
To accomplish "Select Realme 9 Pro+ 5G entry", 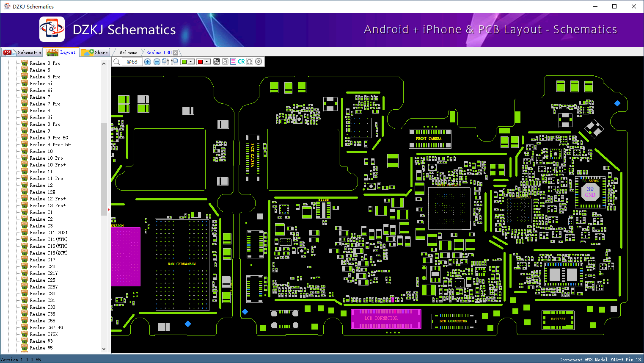I will (x=50, y=144).
